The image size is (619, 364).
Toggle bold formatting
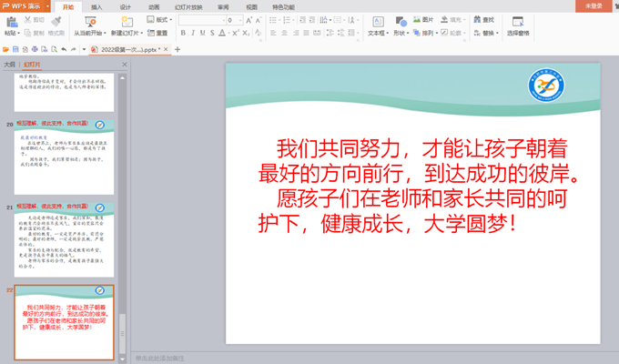point(182,33)
